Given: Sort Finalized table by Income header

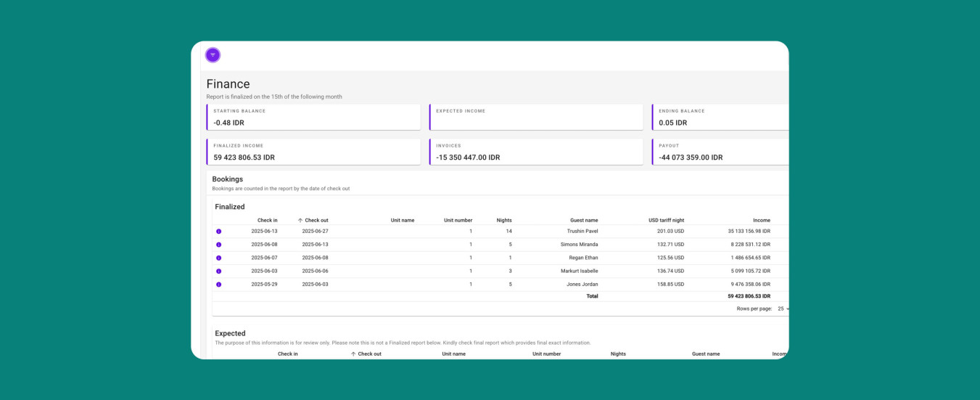Looking at the screenshot, I should pyautogui.click(x=761, y=220).
